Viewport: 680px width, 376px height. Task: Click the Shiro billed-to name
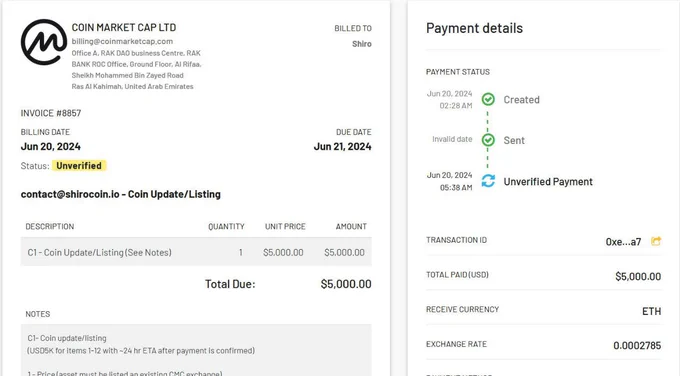click(x=362, y=44)
